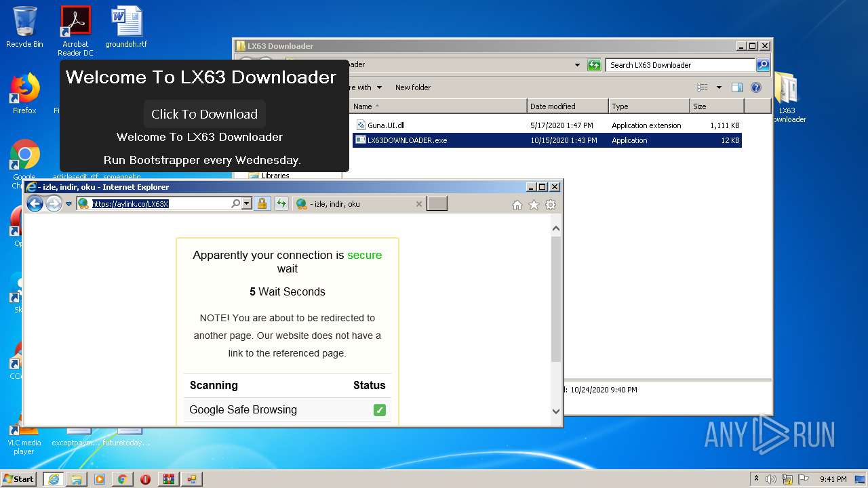
Task: Click 'Run Bootstrapper every Wednesday.' text
Action: click(x=202, y=160)
